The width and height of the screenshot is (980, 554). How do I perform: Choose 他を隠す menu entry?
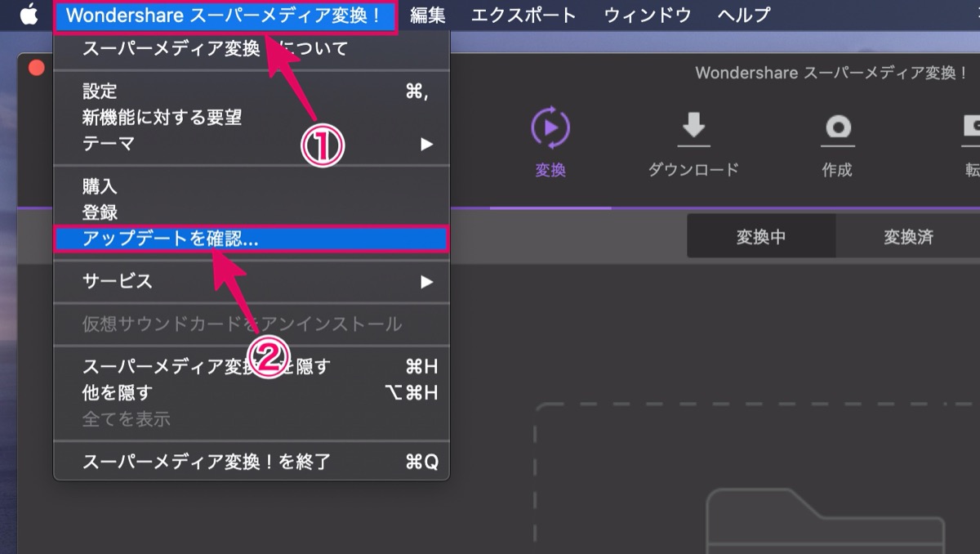(x=252, y=393)
